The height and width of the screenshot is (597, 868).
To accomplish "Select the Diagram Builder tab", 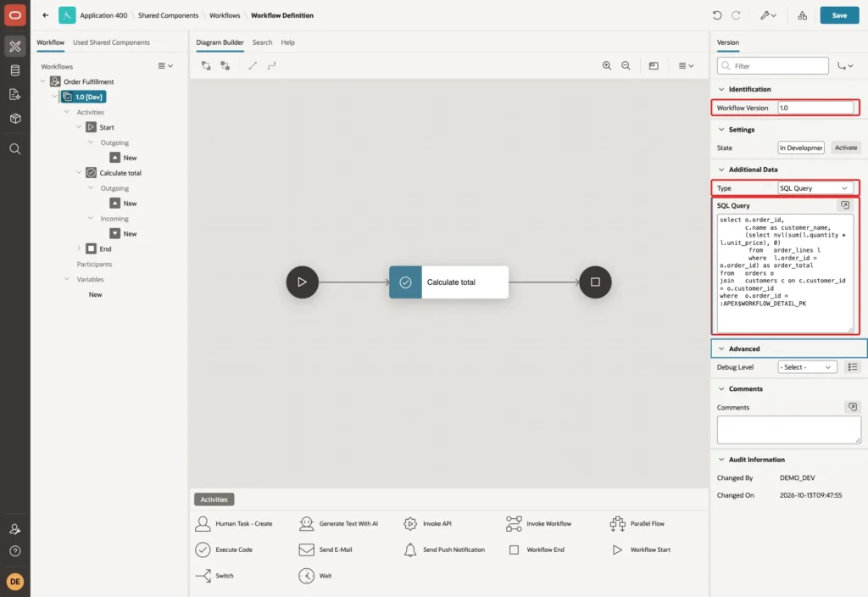I will pos(220,42).
